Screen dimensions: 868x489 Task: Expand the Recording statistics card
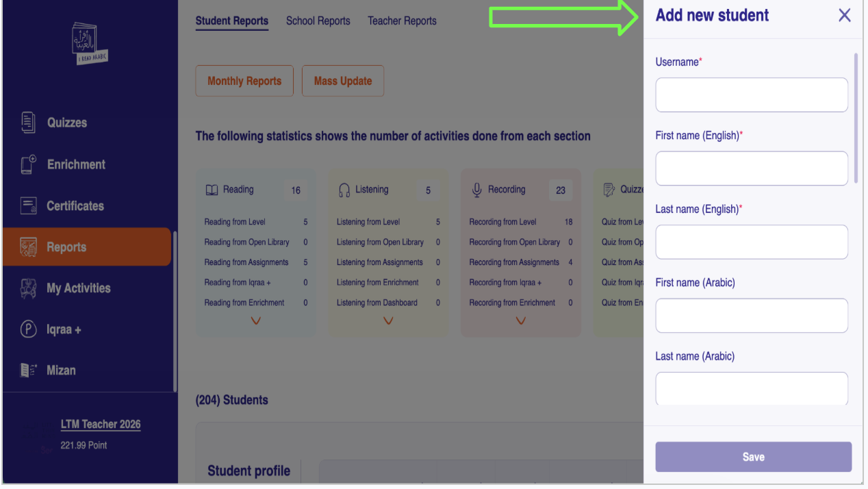520,321
